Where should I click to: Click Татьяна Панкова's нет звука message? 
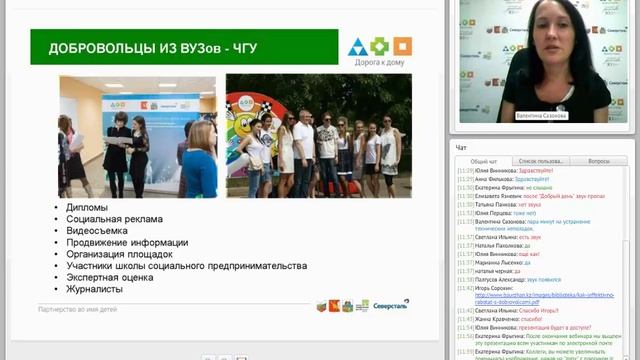tap(499, 204)
